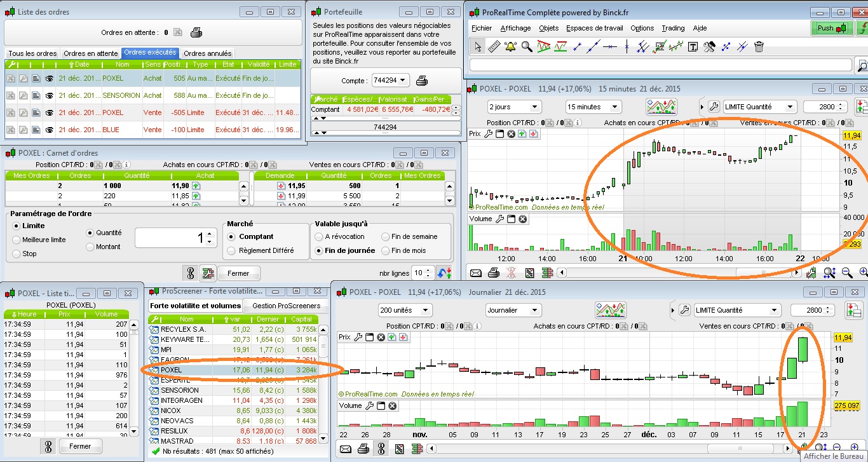Click the ProRealTime search input field
Image resolution: width=868 pixels, height=462 pixels.
click(x=661, y=65)
